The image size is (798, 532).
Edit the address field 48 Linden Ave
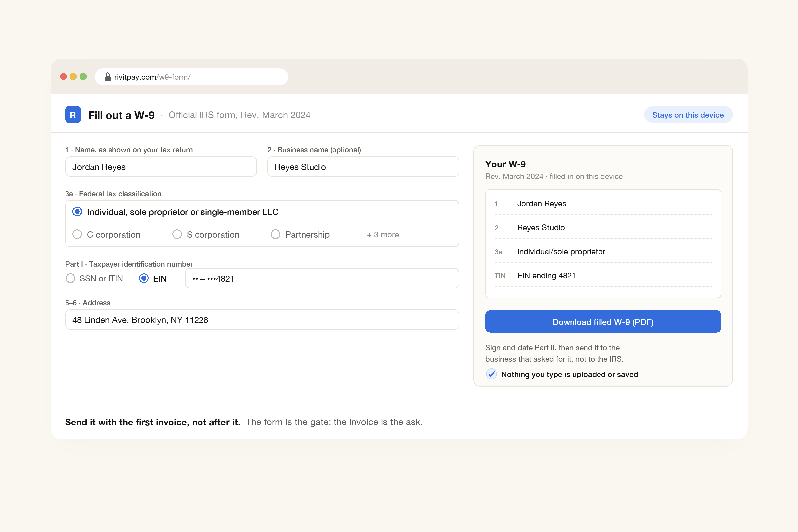[262, 319]
